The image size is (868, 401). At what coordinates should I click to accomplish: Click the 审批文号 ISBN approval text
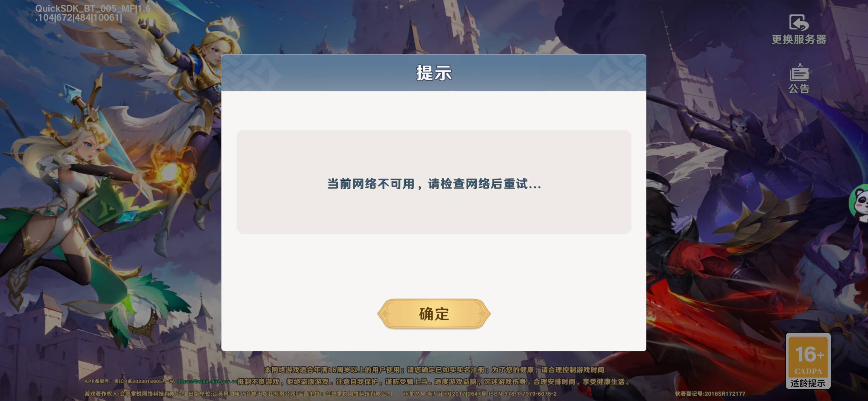coord(480,394)
